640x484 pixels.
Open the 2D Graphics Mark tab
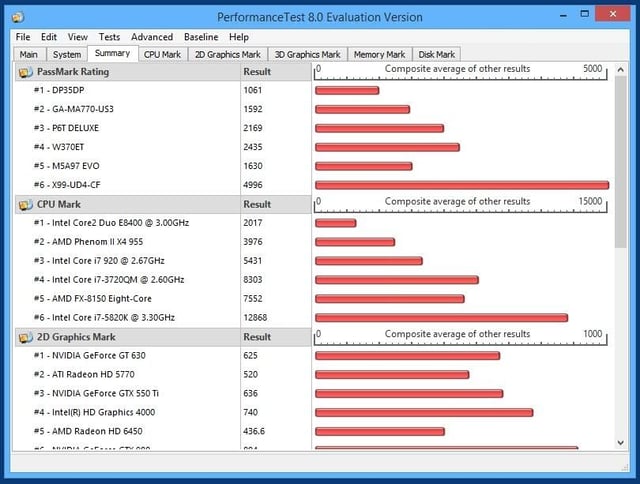[228, 55]
